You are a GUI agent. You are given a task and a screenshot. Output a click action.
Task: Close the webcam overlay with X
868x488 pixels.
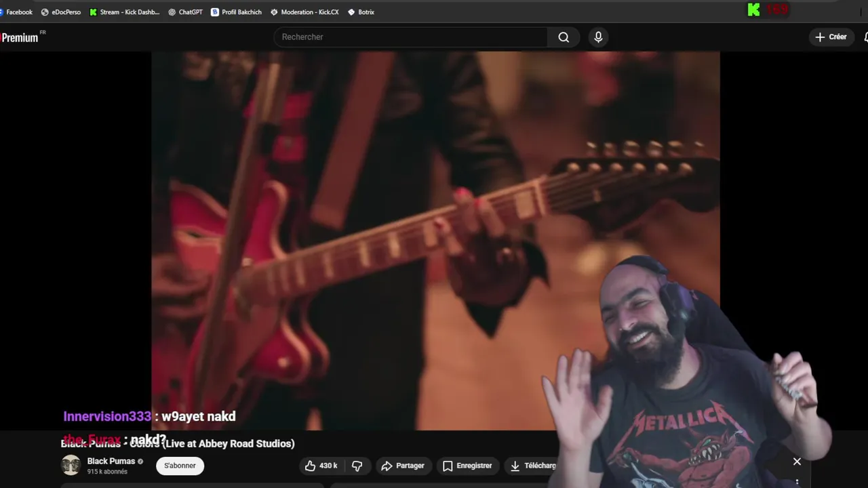(x=797, y=462)
